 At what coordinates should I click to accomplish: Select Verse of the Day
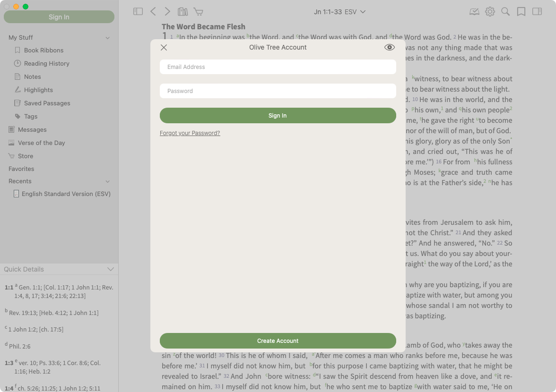click(x=41, y=143)
